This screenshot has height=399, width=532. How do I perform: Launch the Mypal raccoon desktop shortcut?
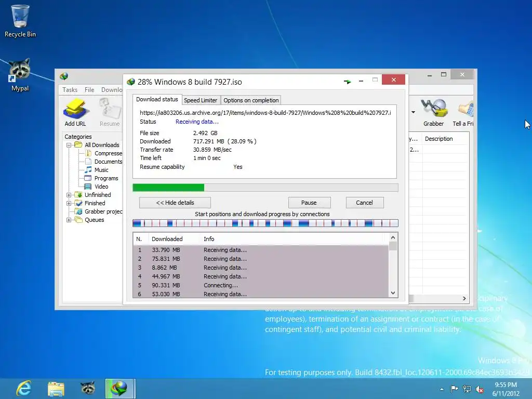[x=20, y=75]
